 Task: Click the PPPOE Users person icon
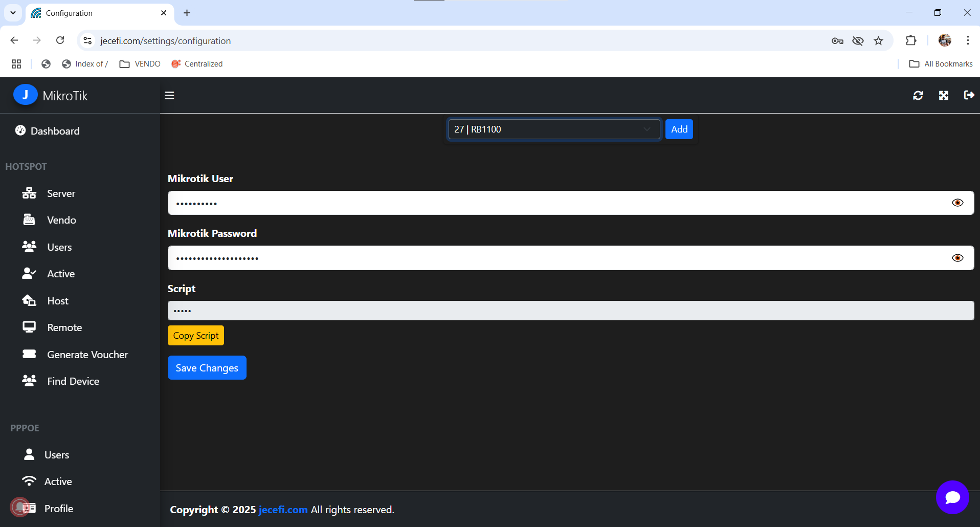click(x=29, y=454)
